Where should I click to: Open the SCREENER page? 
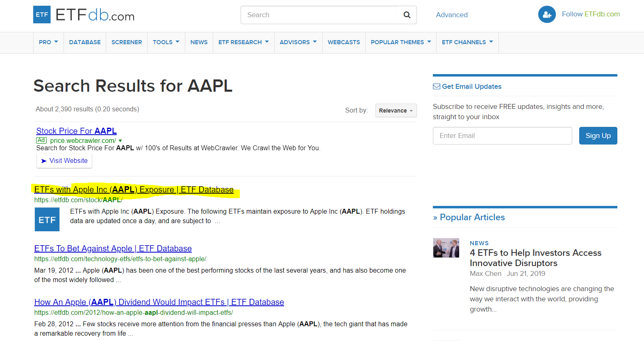[x=127, y=42]
